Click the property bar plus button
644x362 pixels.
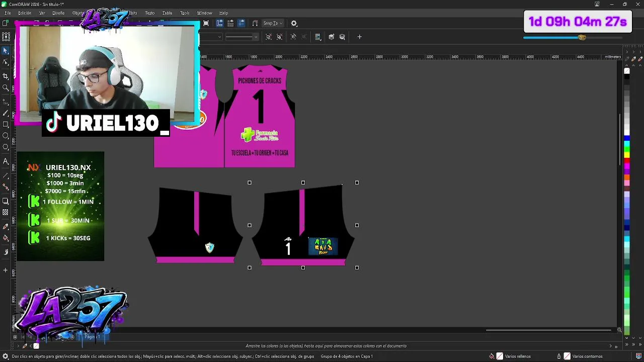pos(359,37)
